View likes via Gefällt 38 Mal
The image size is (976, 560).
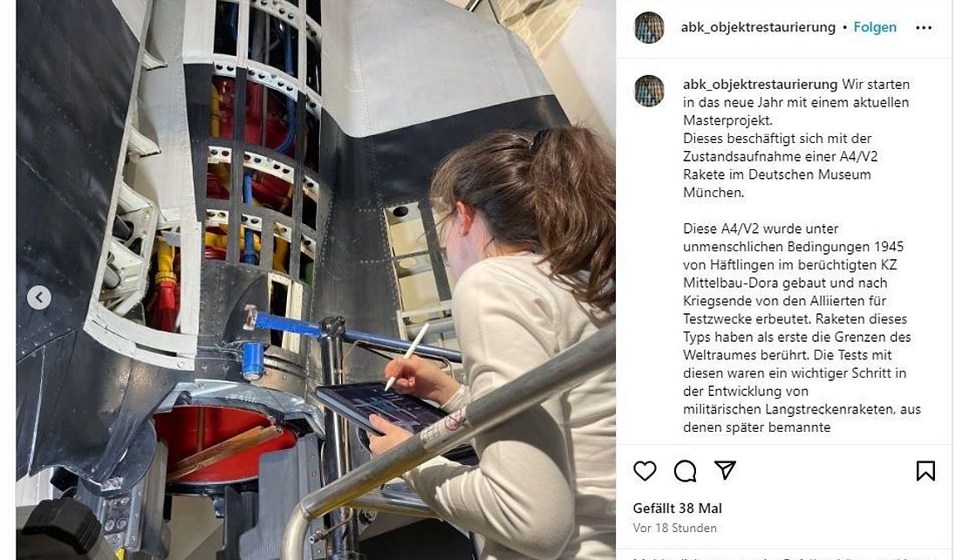pyautogui.click(x=677, y=509)
